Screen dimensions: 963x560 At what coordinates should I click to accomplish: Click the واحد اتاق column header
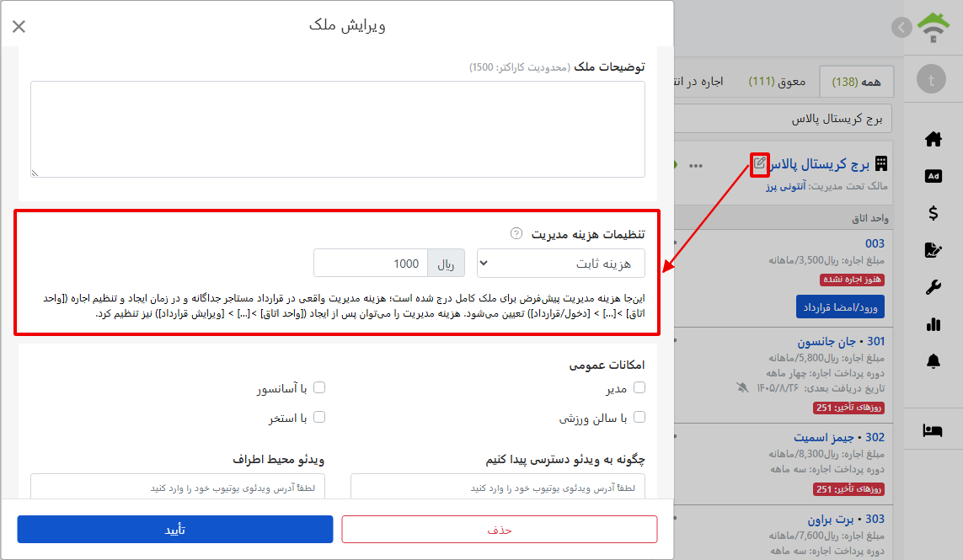click(869, 218)
